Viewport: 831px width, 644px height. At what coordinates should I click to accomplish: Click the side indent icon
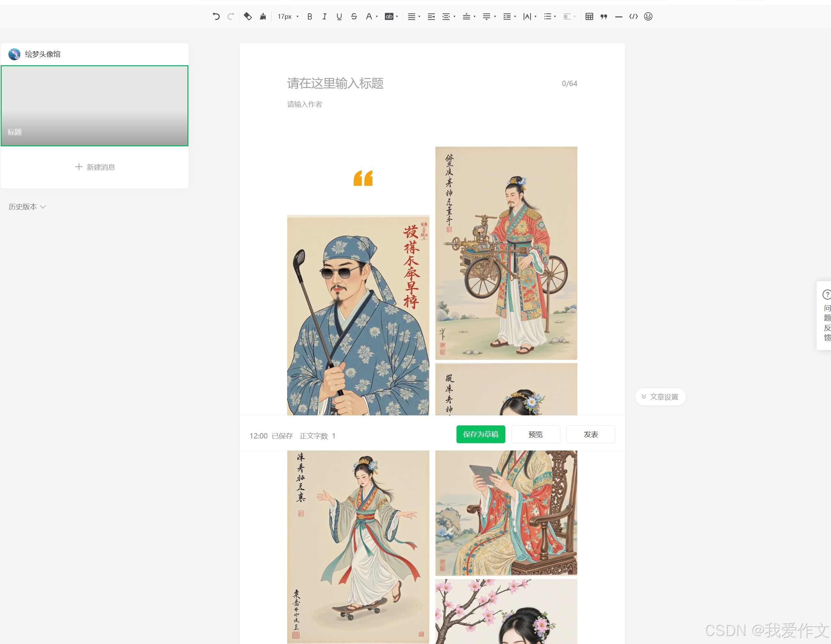[446, 16]
